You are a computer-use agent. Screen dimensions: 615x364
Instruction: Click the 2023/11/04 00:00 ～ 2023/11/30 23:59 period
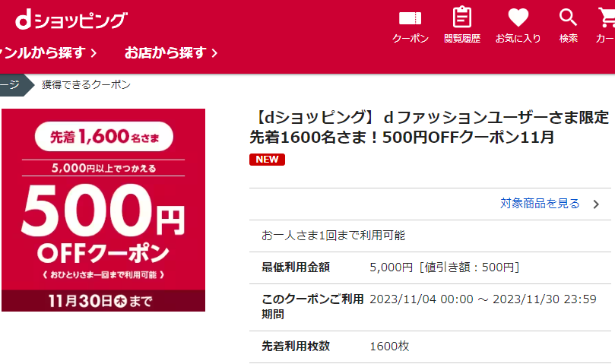coord(483,299)
